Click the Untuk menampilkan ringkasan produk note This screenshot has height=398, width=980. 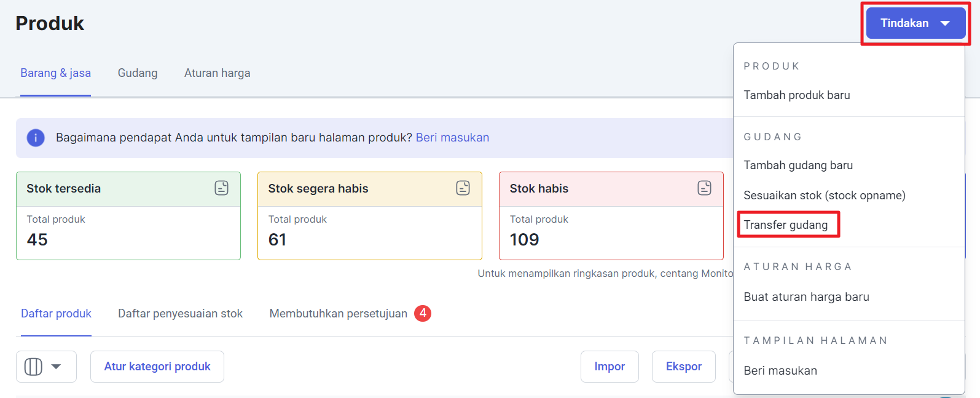[x=606, y=274]
